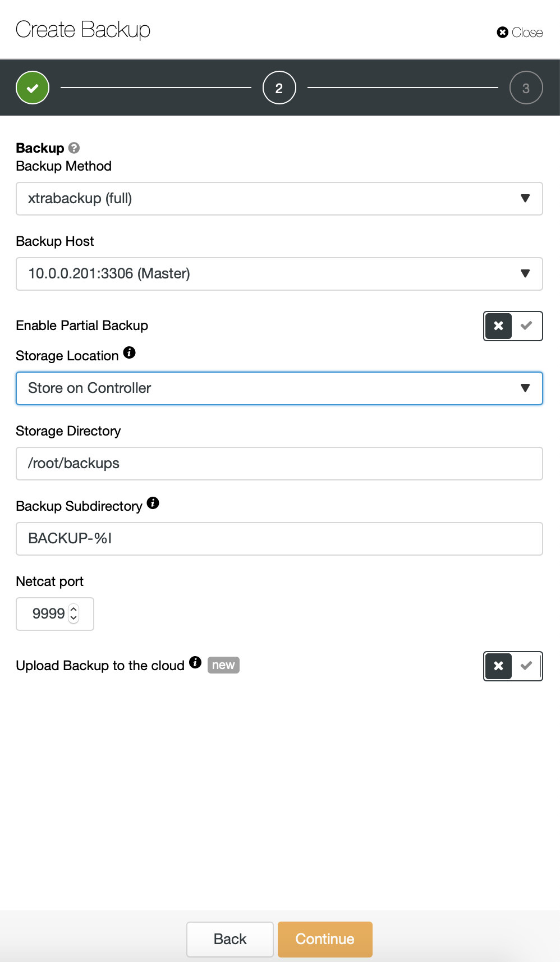Click the completed step one checkmark circle
The width and height of the screenshot is (560, 962).
(x=33, y=88)
